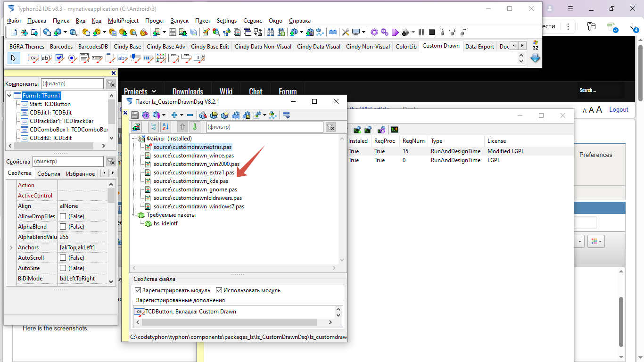
Task: Open the Add plus dropdown arrow
Action: (182, 115)
